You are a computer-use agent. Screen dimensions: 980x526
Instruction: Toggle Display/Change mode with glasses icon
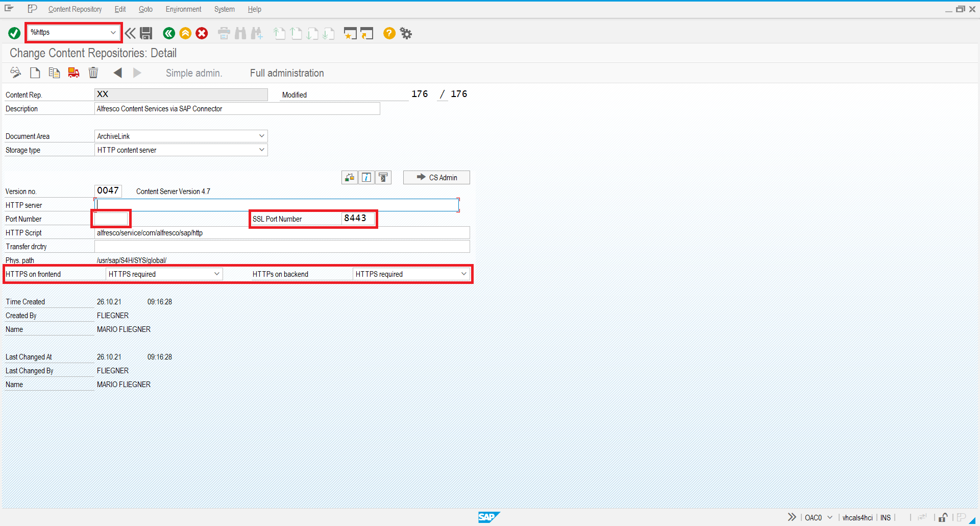[x=15, y=73]
